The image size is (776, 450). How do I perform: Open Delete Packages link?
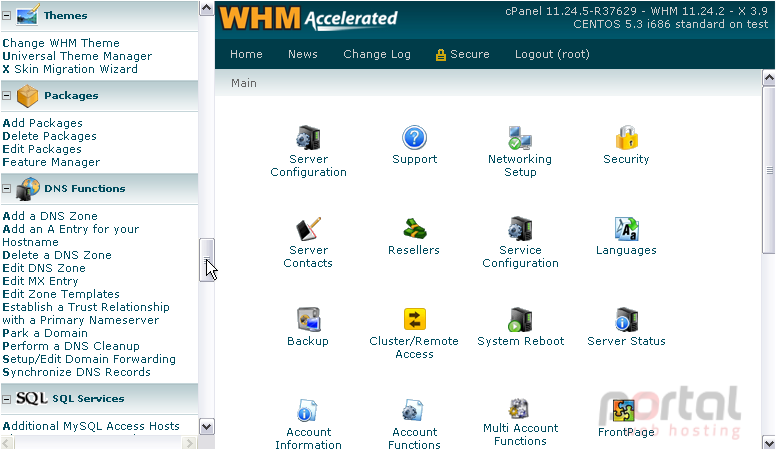(49, 136)
